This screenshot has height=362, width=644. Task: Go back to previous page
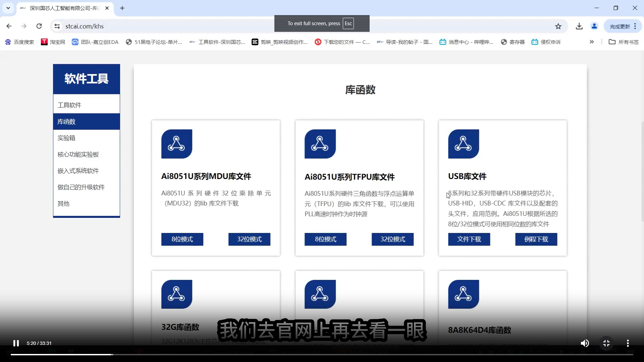tap(9, 26)
